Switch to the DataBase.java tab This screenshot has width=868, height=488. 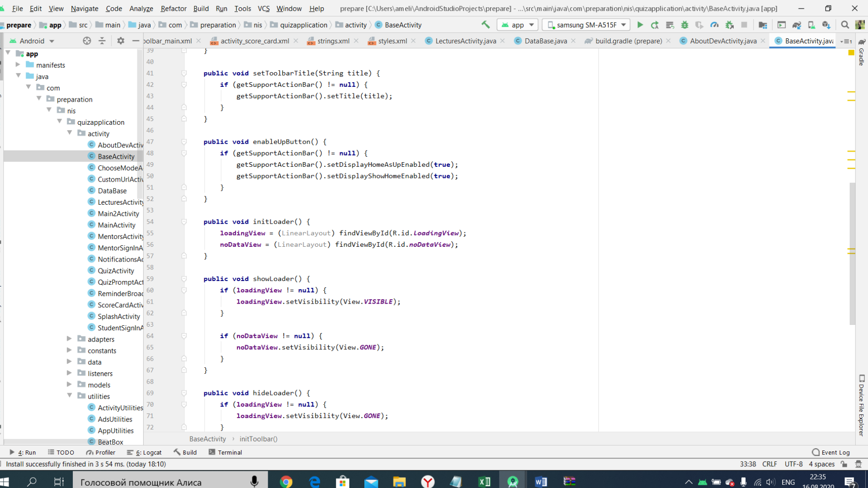[545, 41]
